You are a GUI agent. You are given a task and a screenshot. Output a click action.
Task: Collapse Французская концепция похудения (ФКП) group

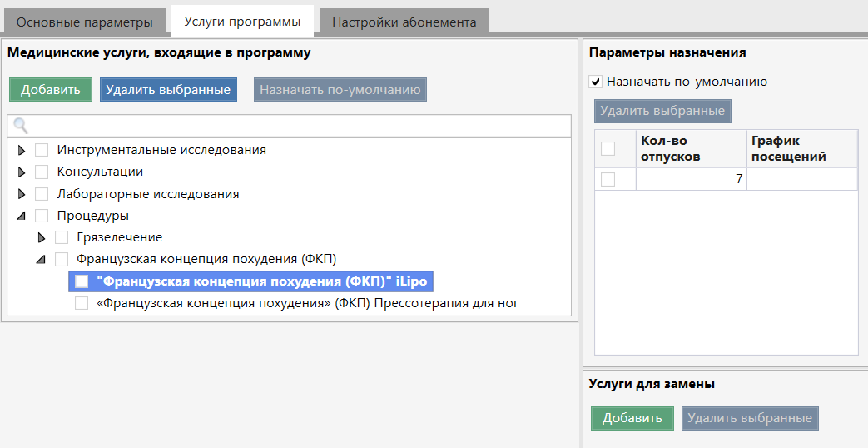tap(42, 259)
